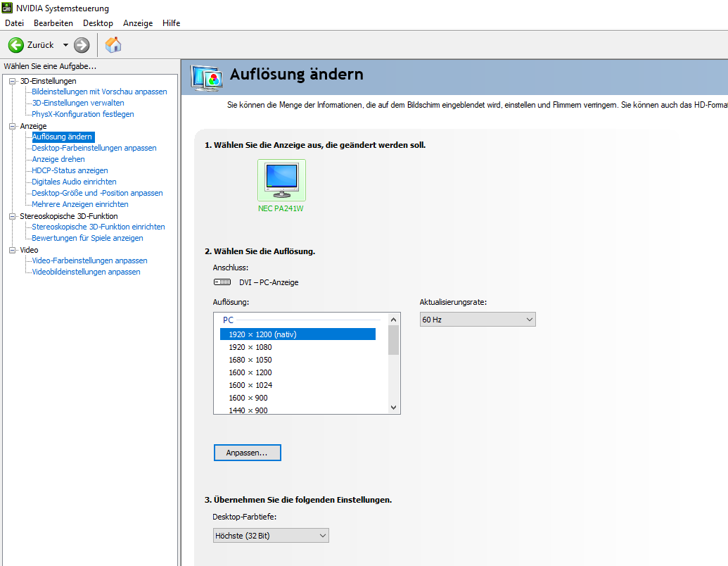Open Desktop-Farbeinstellungen anpassen
Image resolution: width=728 pixels, height=566 pixels.
[94, 148]
